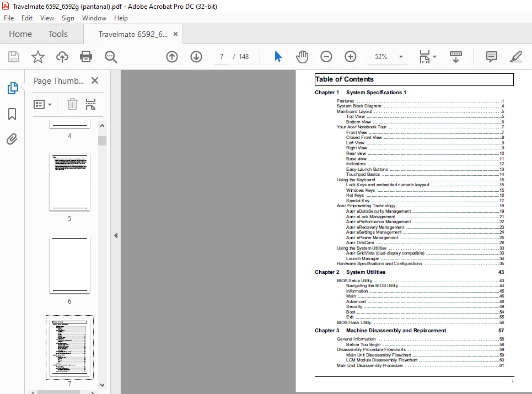
Task: Click thumbnails scrollbar up arrow
Action: coord(103,126)
